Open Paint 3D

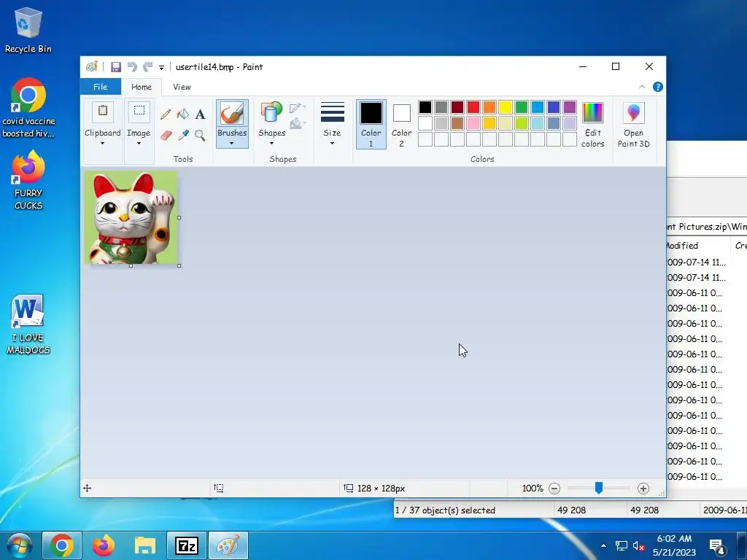point(633,125)
